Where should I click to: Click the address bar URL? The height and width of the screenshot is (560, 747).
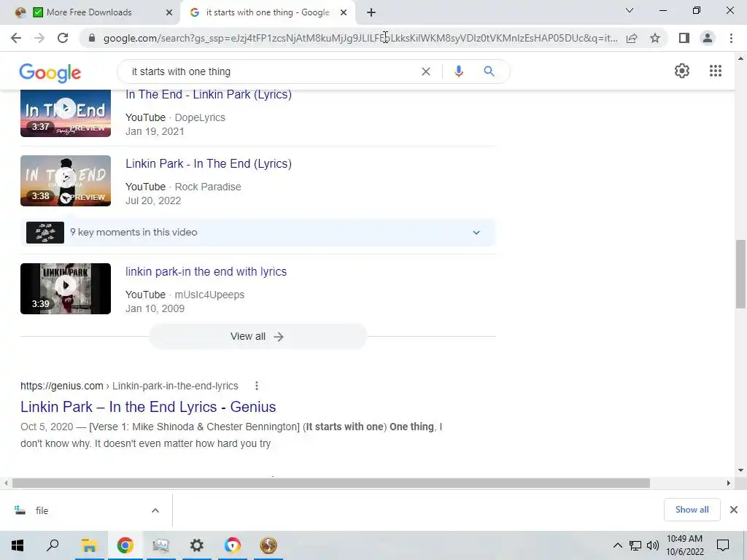[360, 38]
